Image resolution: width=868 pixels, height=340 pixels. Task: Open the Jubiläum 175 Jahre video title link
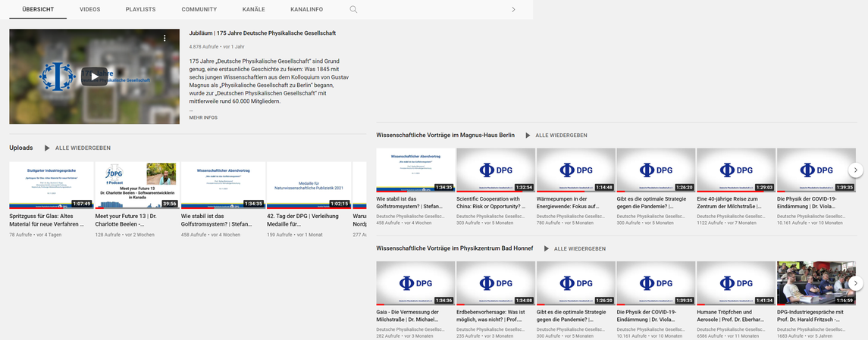coord(262,33)
